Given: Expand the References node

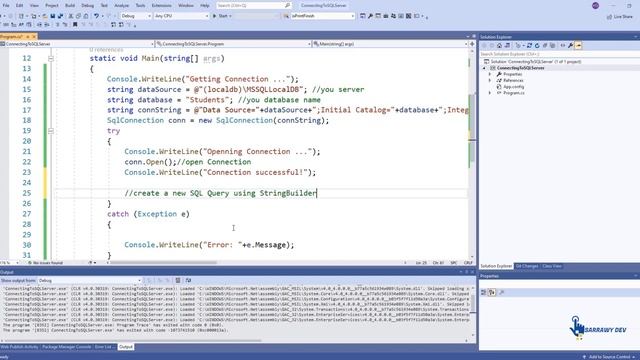Looking at the screenshot, I should tap(490, 80).
